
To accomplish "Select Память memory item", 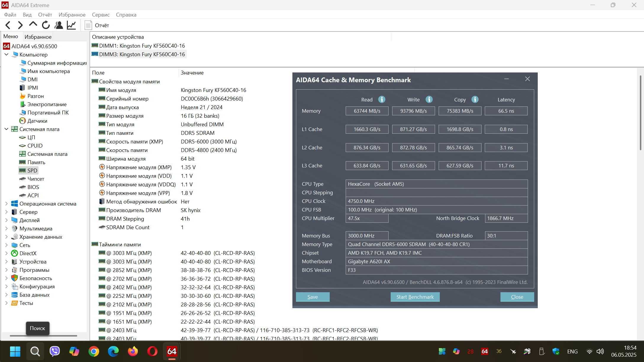I will click(x=36, y=162).
